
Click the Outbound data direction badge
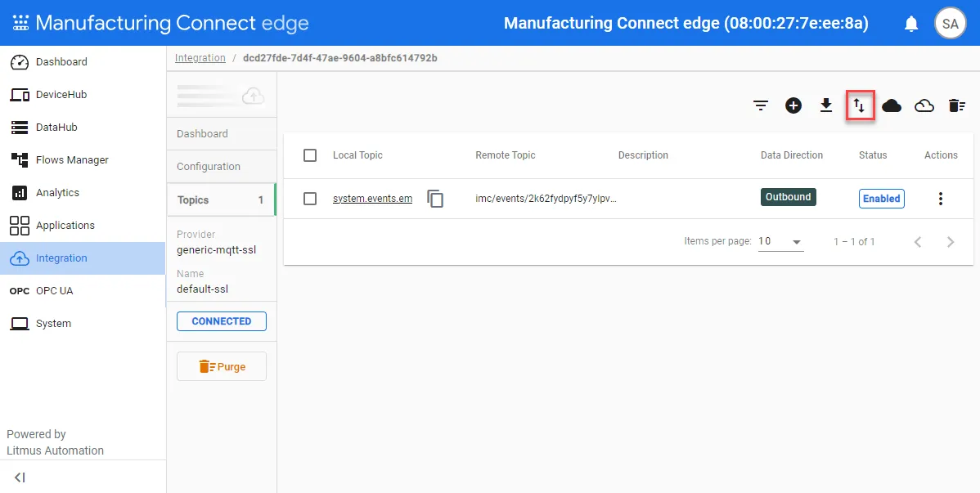click(x=788, y=197)
